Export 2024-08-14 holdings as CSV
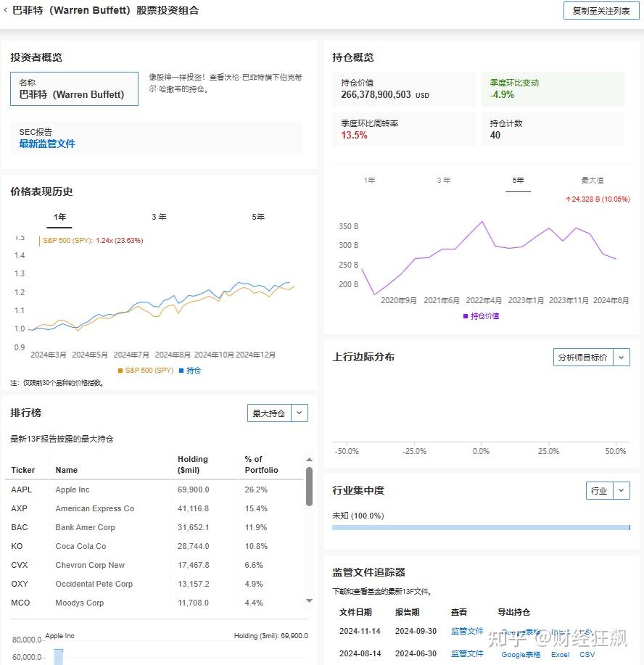The width and height of the screenshot is (644, 665). [587, 654]
